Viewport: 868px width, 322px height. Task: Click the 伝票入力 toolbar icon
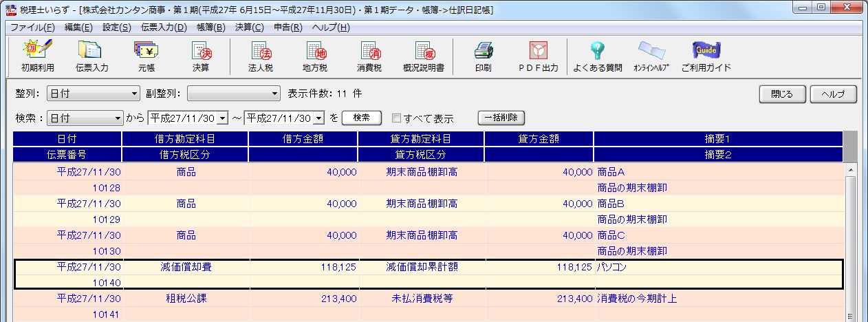pos(91,56)
